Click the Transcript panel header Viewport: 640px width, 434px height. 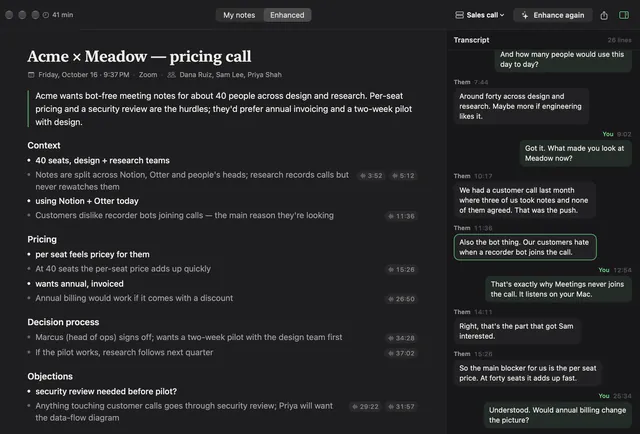pyautogui.click(x=471, y=40)
